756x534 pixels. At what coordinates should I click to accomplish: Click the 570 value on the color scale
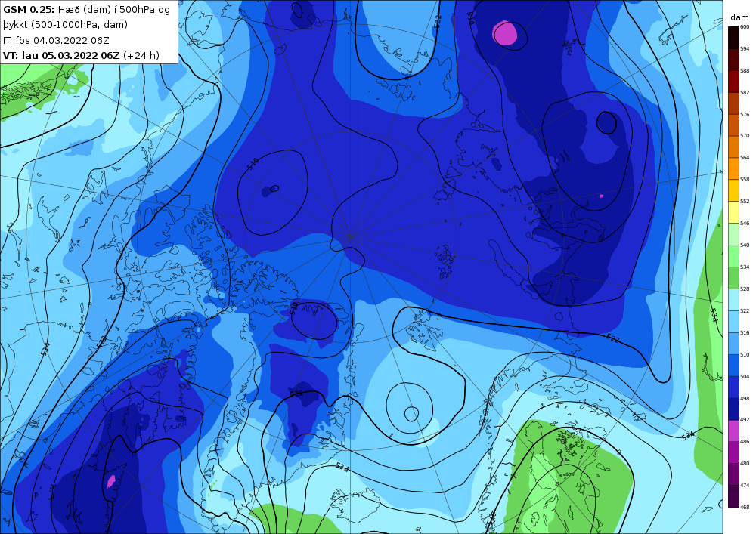coord(745,136)
